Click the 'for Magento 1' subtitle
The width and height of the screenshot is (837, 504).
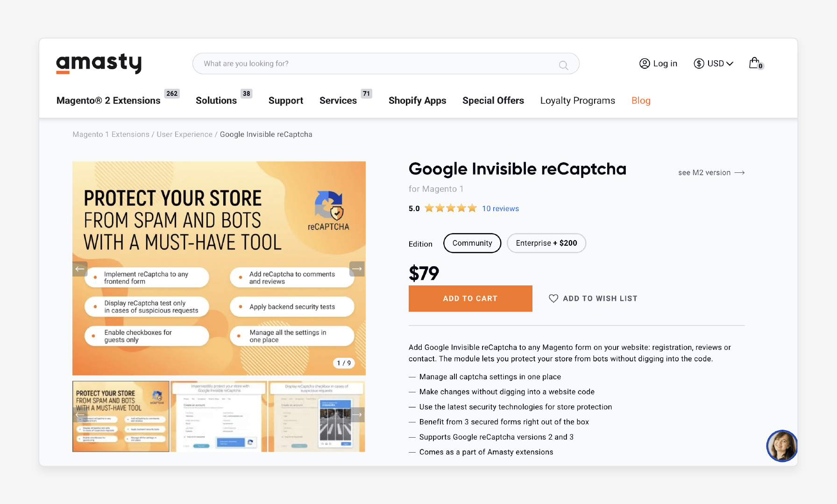click(x=436, y=189)
